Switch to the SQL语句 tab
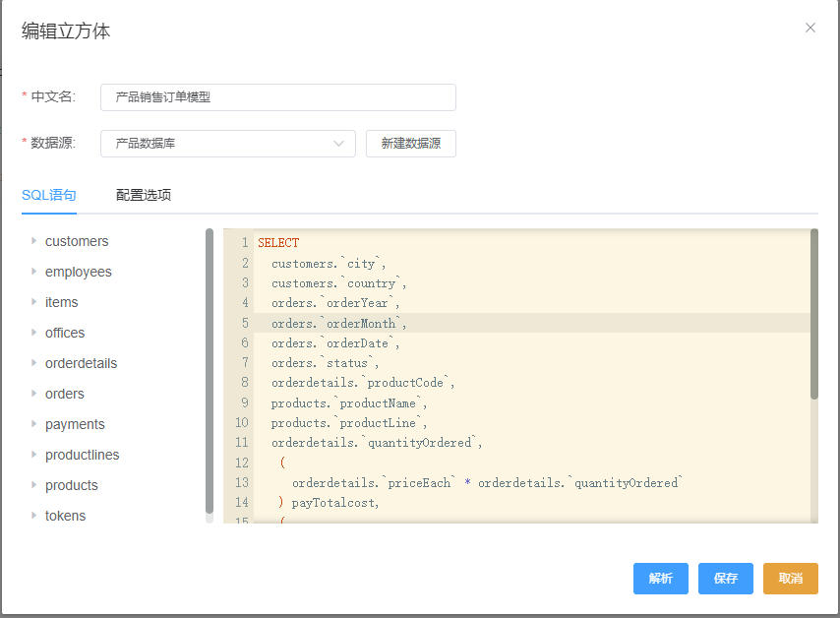Screen dimensions: 840x618 pos(49,195)
